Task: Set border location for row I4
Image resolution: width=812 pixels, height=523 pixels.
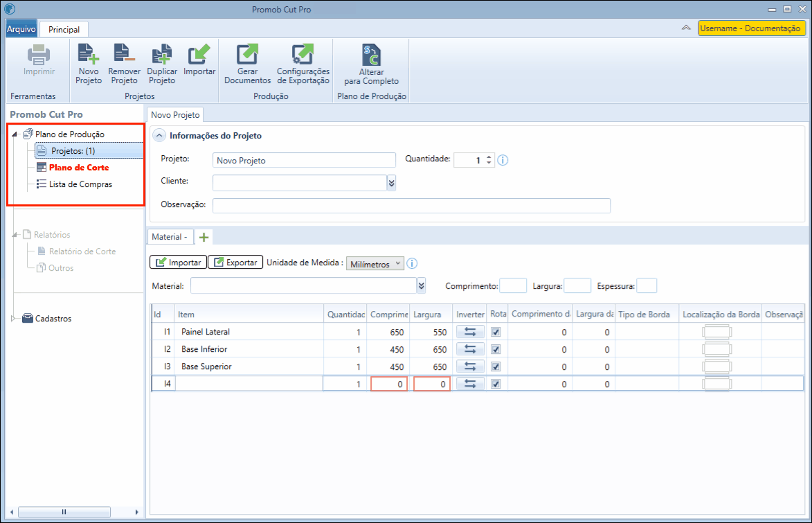Action: click(717, 384)
